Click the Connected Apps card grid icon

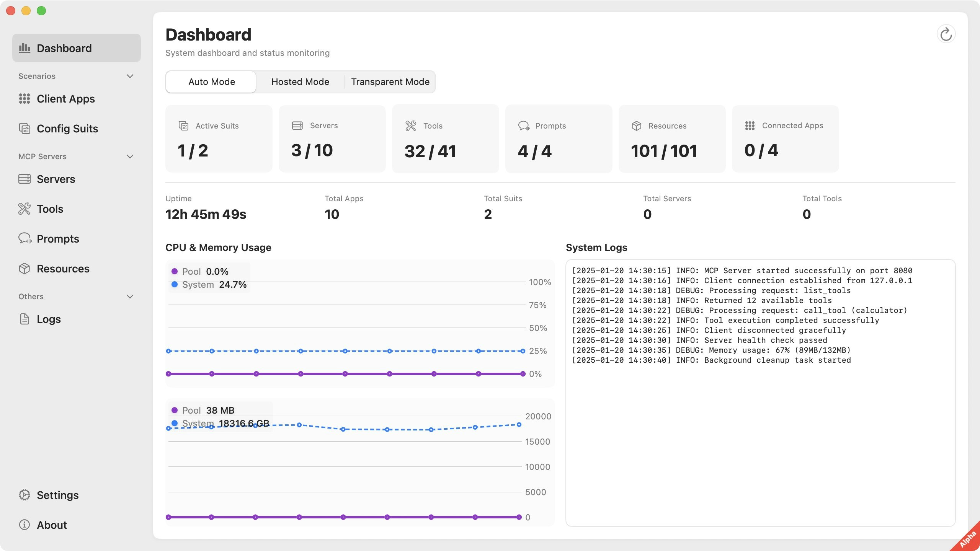coord(750,126)
